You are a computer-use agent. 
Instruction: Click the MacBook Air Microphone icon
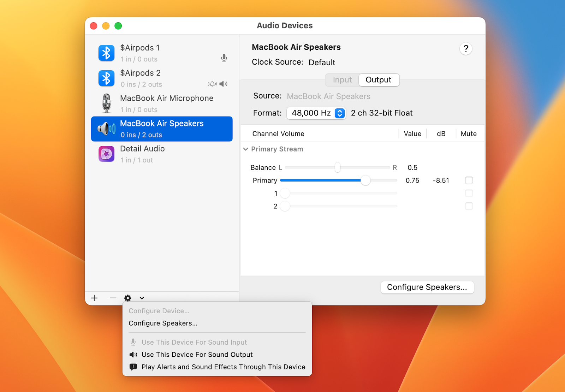[x=107, y=103]
